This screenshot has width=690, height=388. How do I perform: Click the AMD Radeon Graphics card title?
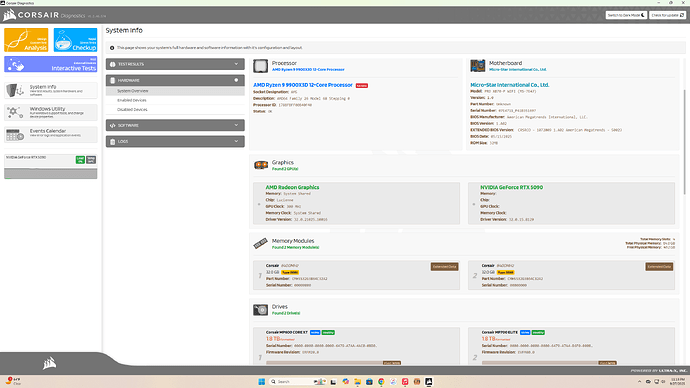292,187
